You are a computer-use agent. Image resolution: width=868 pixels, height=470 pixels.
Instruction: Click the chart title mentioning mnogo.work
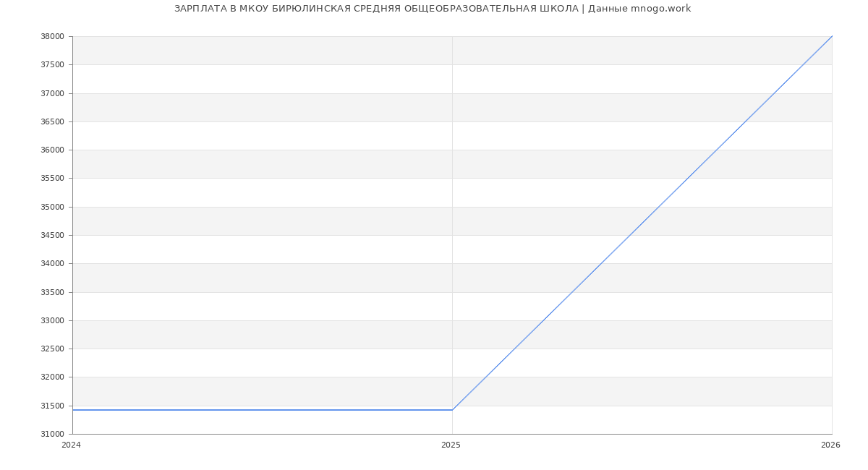click(433, 9)
